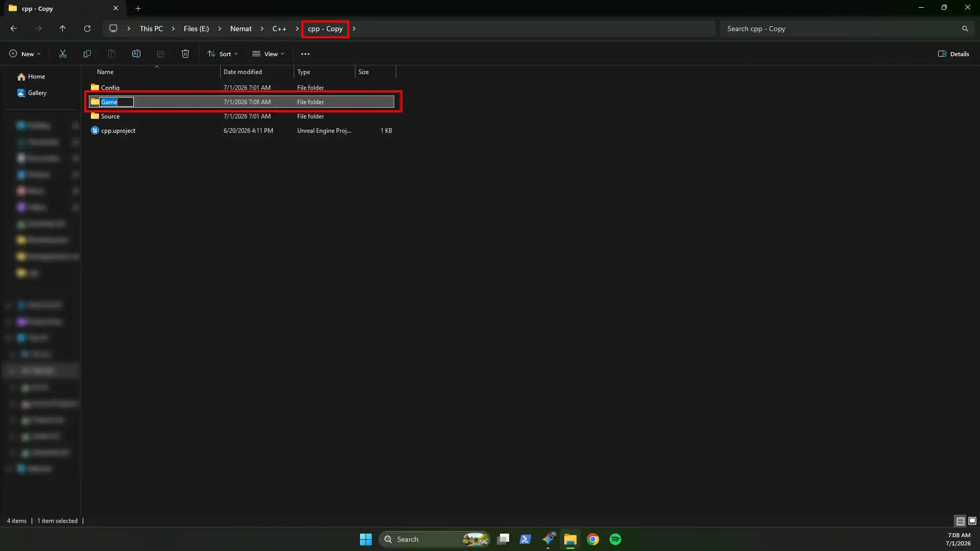Open a new tab with plus button
Viewport: 980px width, 551px height.
click(138, 8)
